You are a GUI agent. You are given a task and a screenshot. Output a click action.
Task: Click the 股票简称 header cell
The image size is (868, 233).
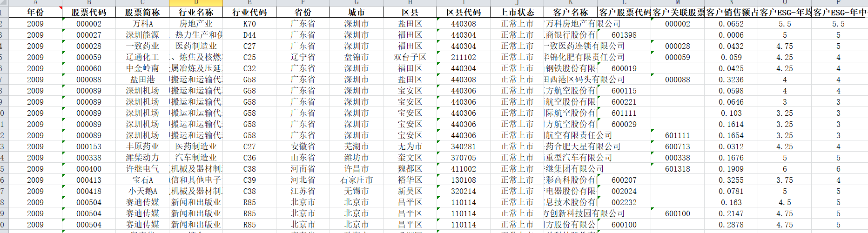142,13
